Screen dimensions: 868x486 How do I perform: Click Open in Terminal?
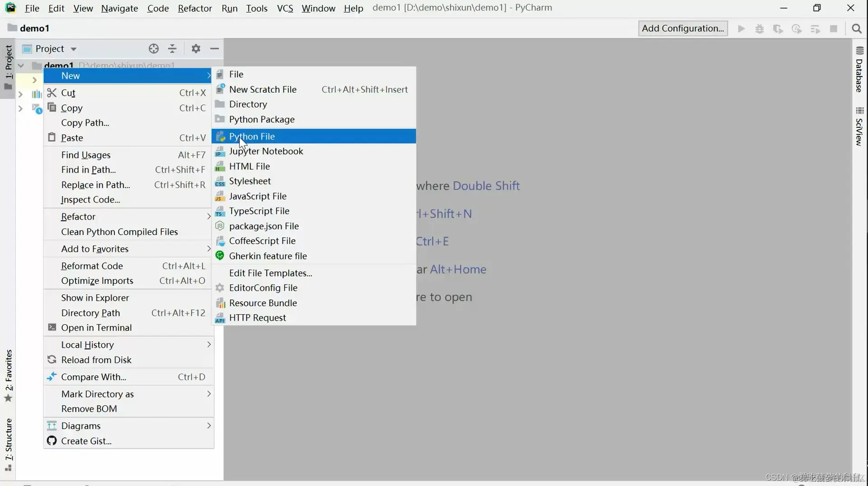pyautogui.click(x=128, y=328)
